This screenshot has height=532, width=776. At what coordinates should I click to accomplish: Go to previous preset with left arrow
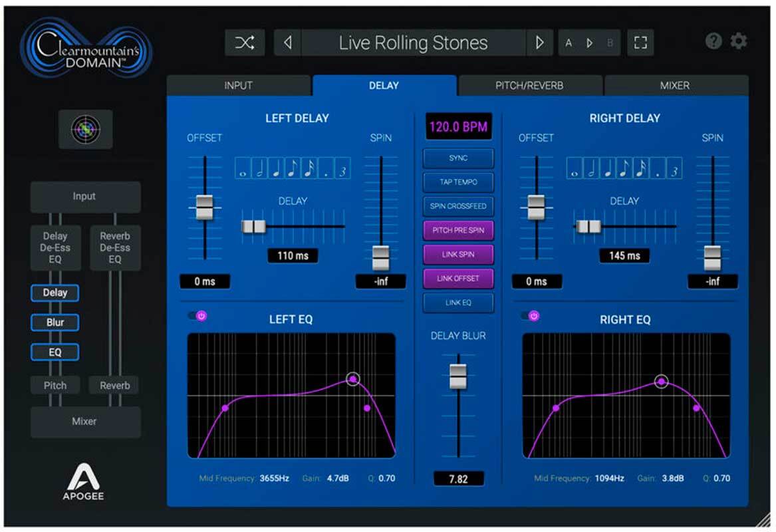point(287,43)
